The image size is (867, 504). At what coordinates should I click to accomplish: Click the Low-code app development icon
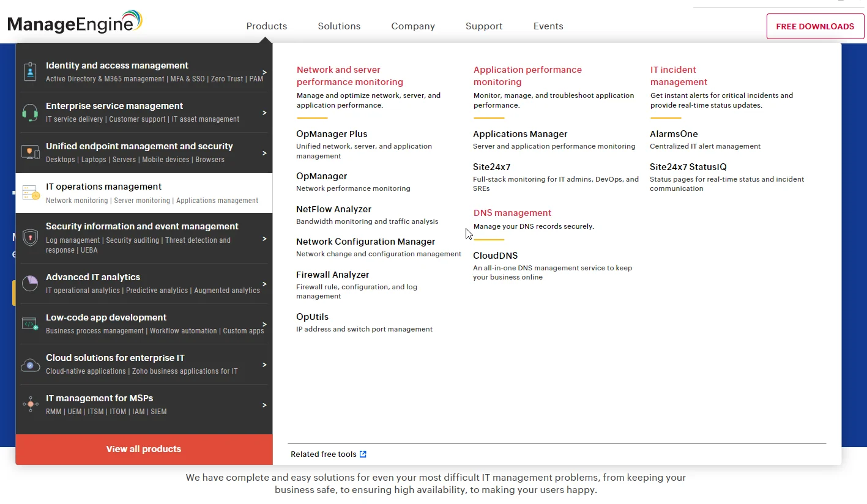pyautogui.click(x=30, y=324)
